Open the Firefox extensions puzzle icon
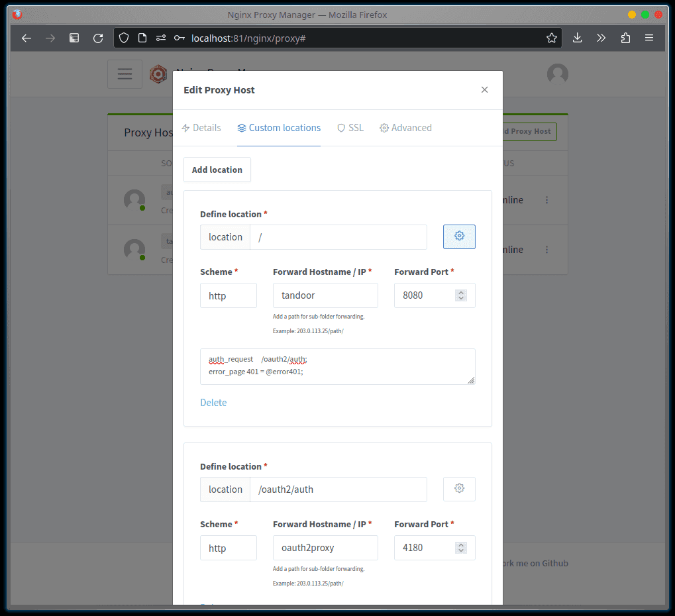675x616 pixels. coord(625,38)
